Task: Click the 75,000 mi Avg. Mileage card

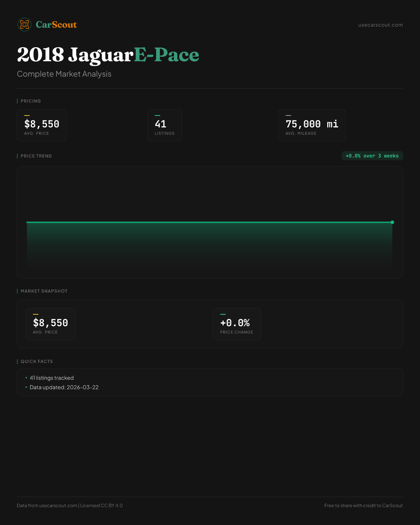Action: click(312, 125)
